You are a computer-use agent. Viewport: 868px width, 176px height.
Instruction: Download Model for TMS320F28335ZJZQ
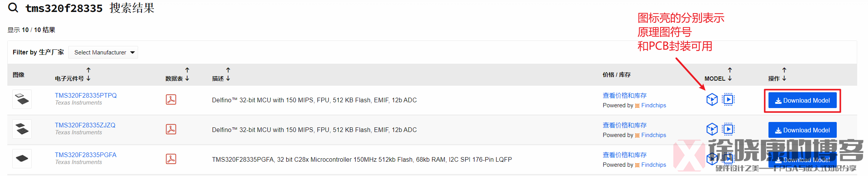pyautogui.click(x=802, y=130)
